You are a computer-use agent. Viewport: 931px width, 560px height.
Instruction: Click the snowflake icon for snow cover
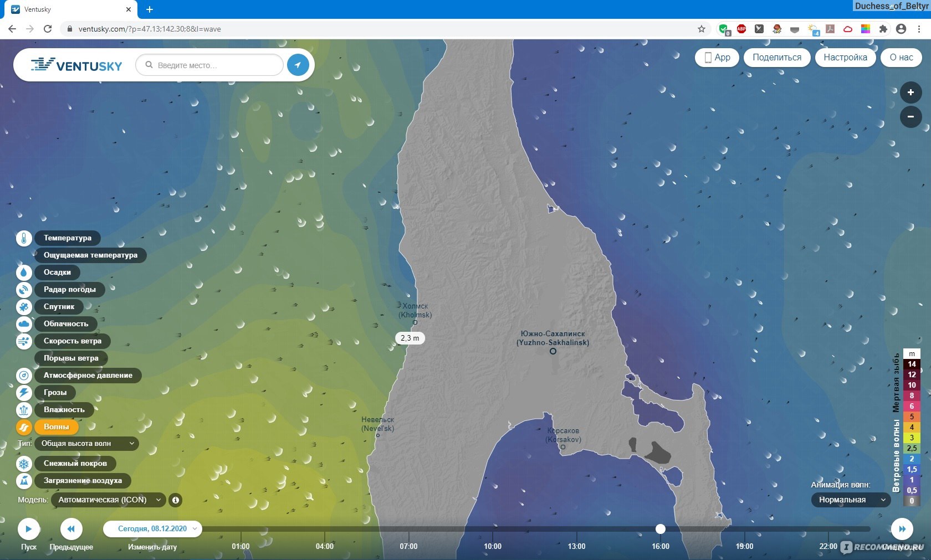(x=24, y=464)
